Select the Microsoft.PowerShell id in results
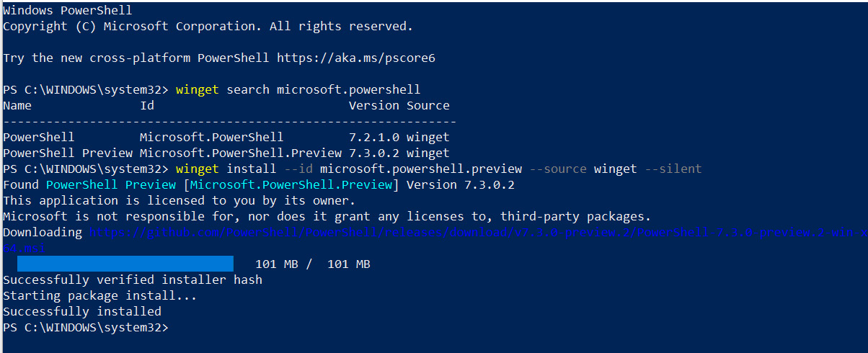 tap(212, 137)
